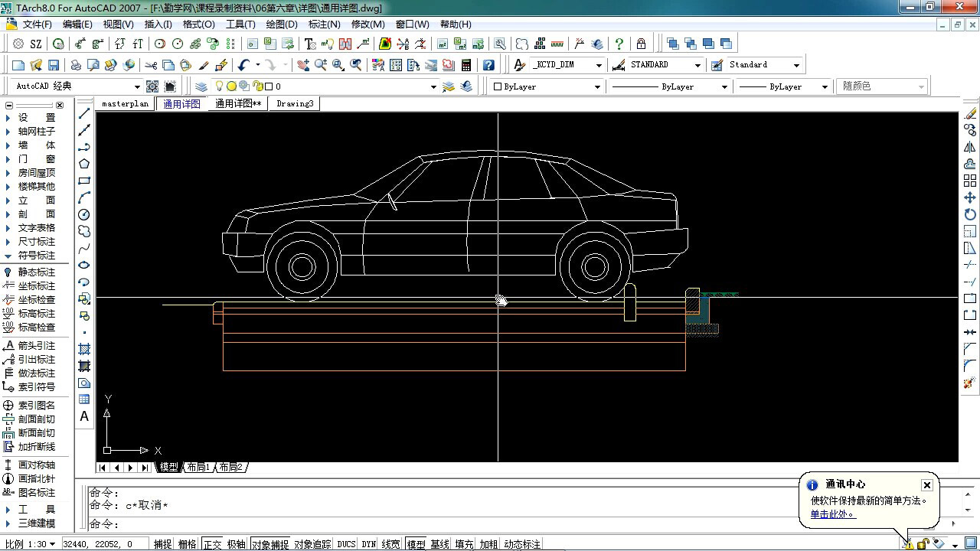Toggle 栅格 grid display
Screen dimensions: 980x551
(x=187, y=544)
